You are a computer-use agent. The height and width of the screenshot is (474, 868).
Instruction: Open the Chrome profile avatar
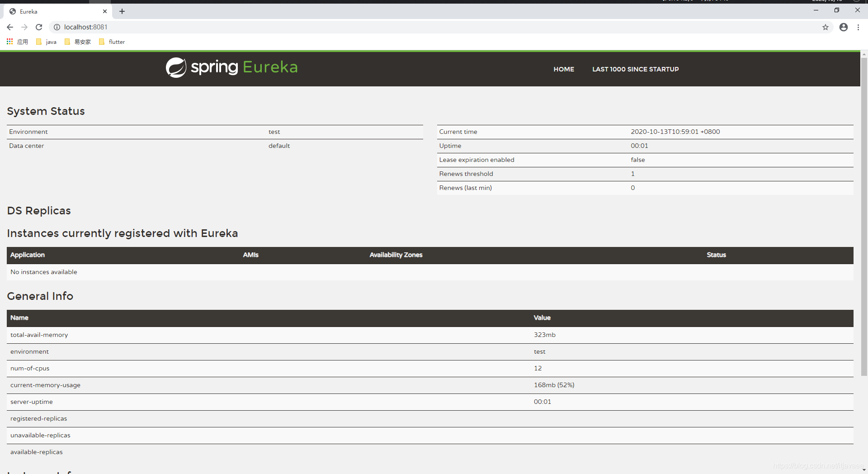844,27
